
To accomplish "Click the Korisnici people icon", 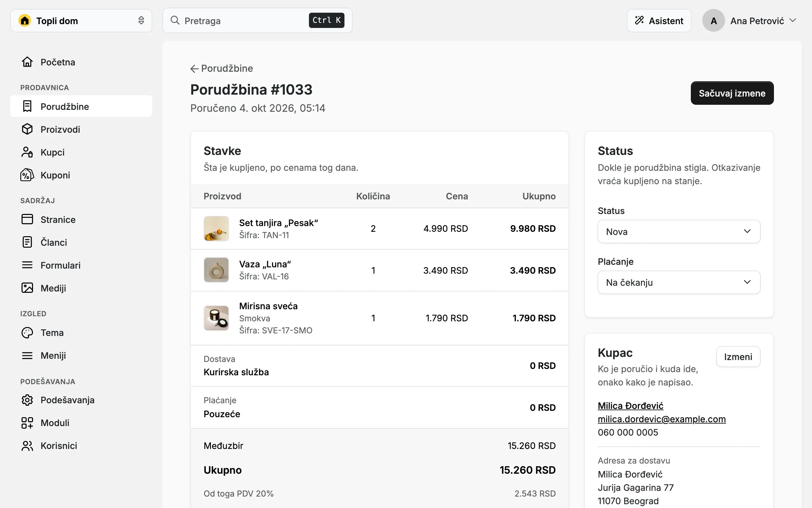I will [x=27, y=445].
